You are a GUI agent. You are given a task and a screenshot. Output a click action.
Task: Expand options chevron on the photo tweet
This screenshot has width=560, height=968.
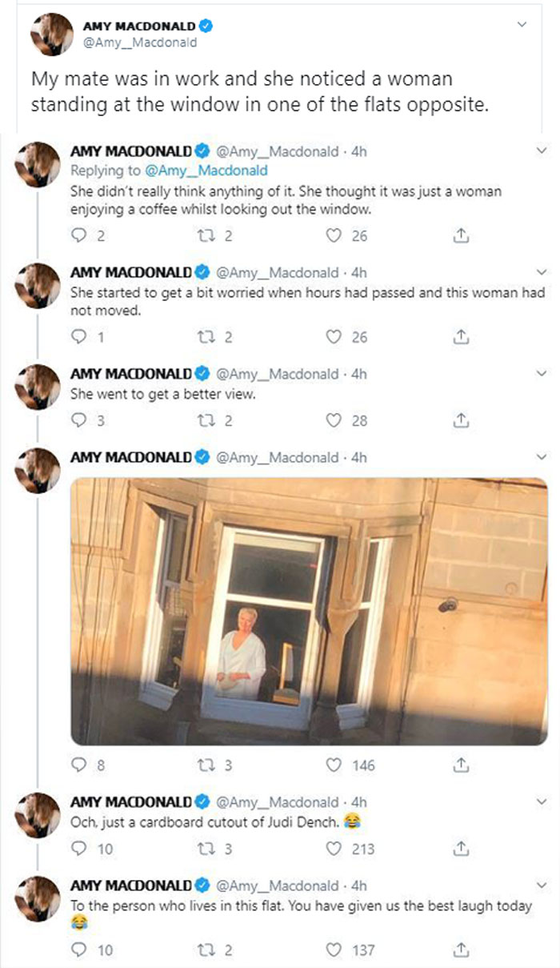(542, 457)
